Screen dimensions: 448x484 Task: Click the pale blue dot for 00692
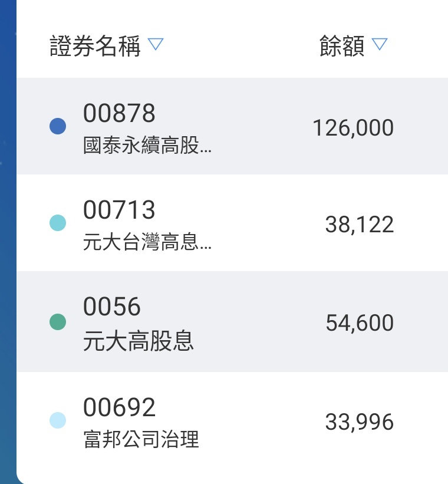pyautogui.click(x=58, y=421)
